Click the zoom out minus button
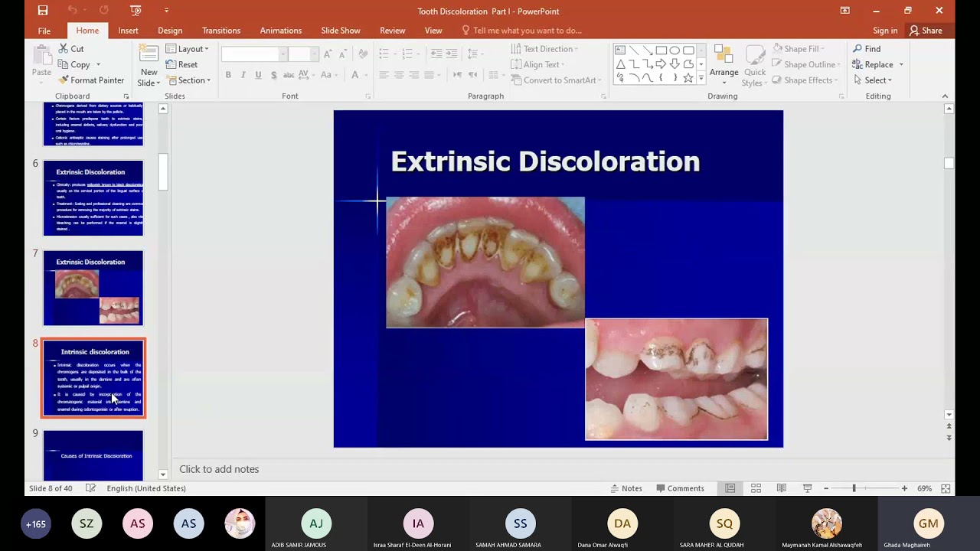 click(826, 488)
